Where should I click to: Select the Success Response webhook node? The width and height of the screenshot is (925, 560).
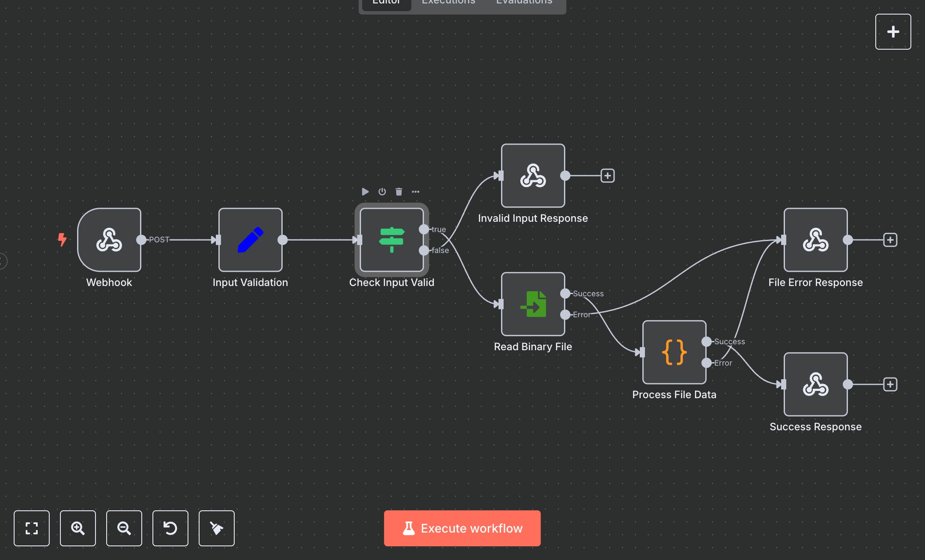815,384
